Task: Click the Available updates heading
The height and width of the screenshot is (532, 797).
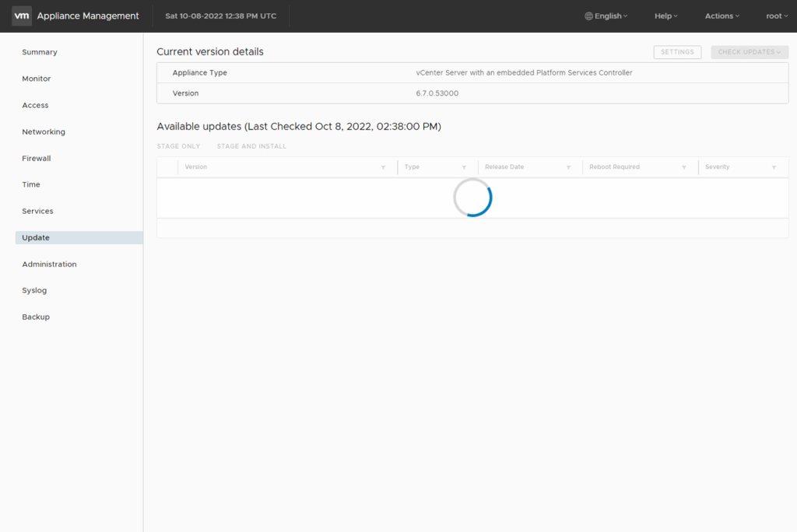Action: click(299, 127)
